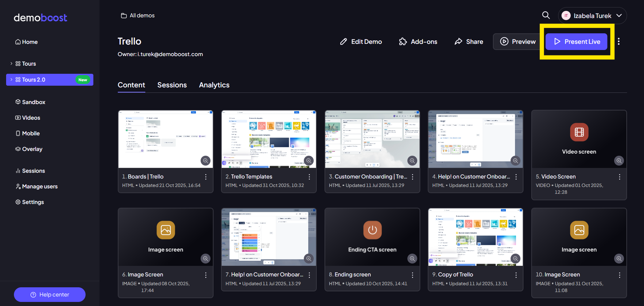The width and height of the screenshot is (644, 306).
Task: Switch to the Sessions tab
Action: 172,85
